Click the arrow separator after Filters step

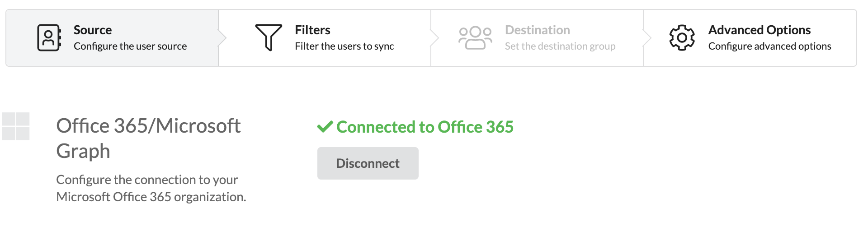(434, 38)
